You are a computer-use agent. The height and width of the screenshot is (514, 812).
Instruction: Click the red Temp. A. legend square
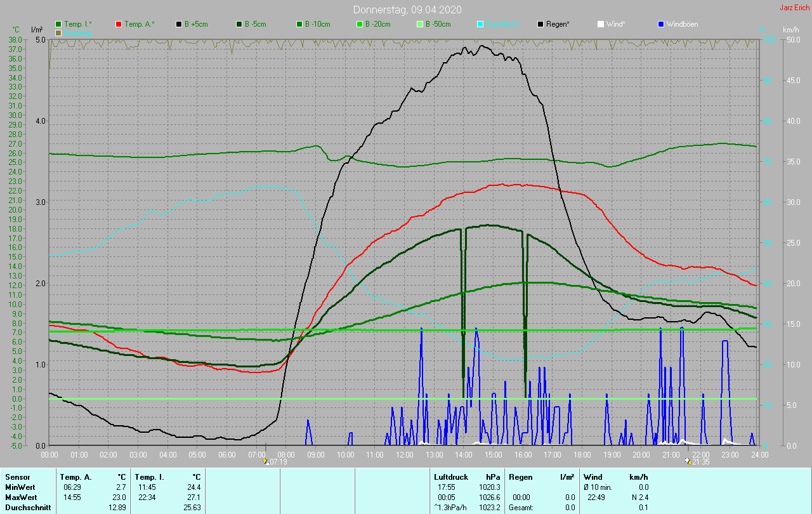click(119, 24)
